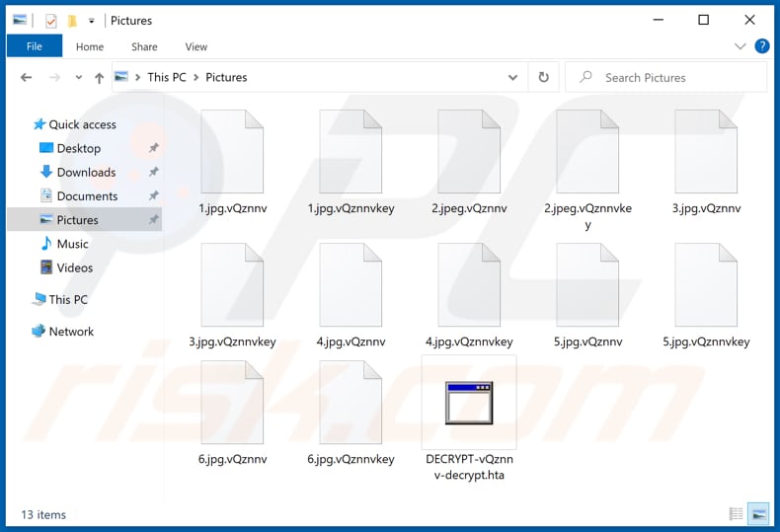Unpin Downloads from Quick access
Screen dimensions: 780x532
[x=153, y=173]
